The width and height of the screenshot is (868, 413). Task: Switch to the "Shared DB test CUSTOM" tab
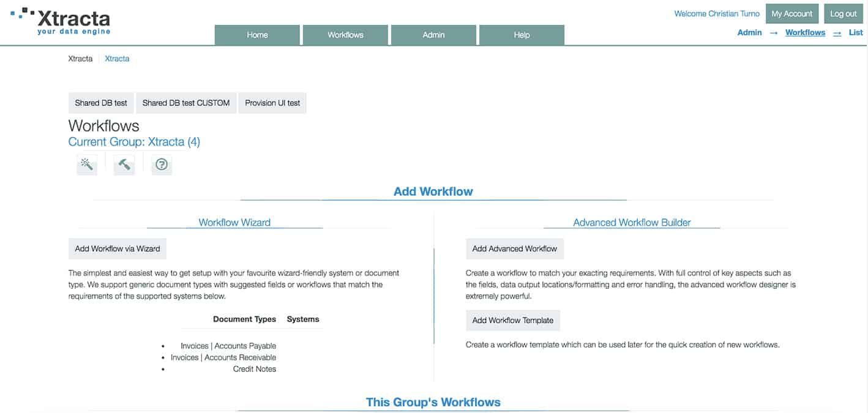(185, 103)
